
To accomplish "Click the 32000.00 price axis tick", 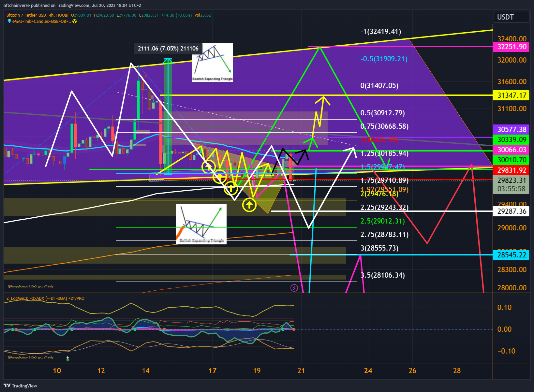I will 512,60.
